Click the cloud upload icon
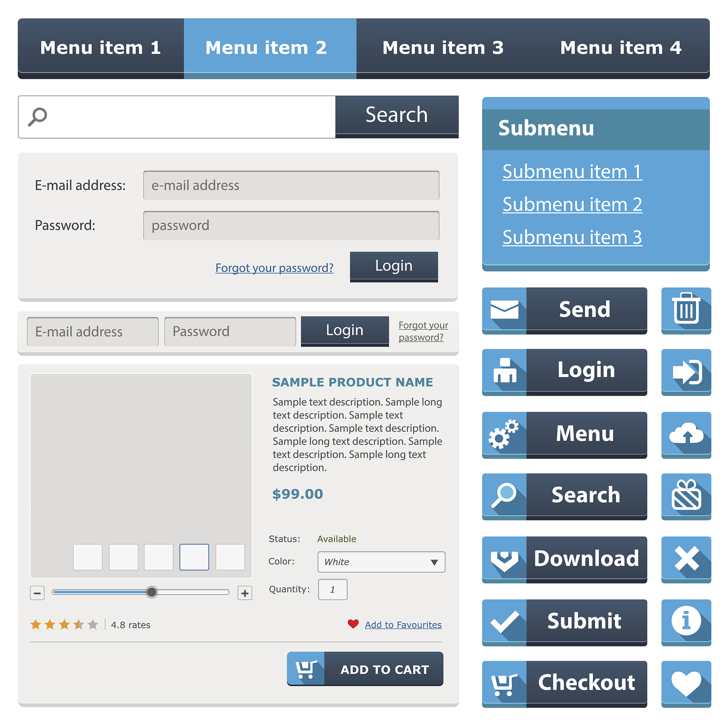 tap(686, 434)
